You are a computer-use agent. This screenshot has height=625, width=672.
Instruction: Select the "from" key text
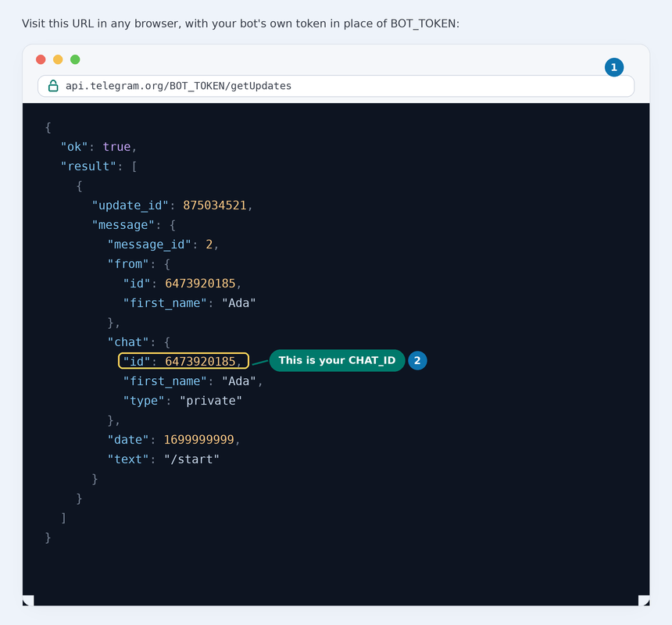coord(128,264)
